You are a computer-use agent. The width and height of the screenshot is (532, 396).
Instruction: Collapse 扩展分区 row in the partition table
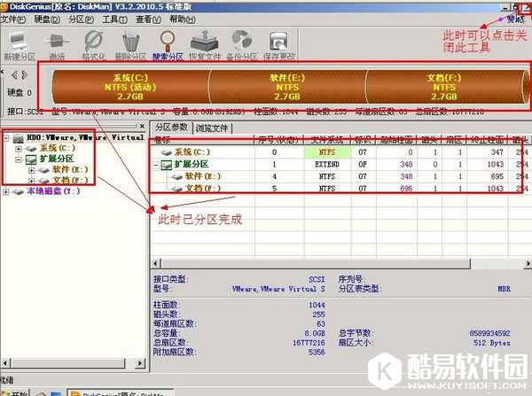click(157, 164)
